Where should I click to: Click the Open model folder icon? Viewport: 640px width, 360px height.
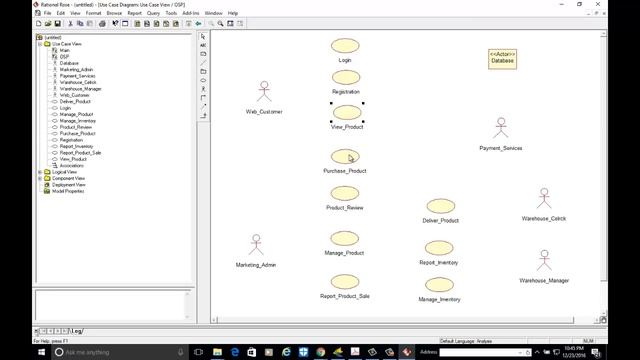click(48, 24)
